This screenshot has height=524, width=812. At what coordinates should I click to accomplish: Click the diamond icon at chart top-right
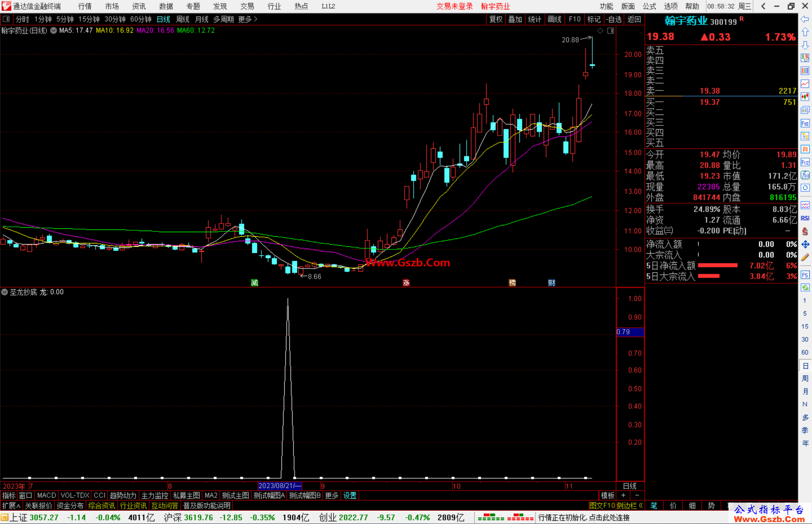pyautogui.click(x=600, y=31)
